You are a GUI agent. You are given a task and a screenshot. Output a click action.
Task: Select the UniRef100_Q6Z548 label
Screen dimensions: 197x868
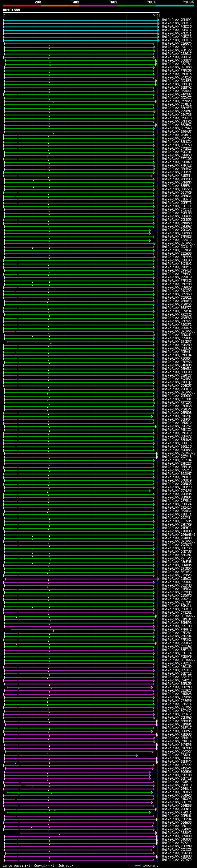click(177, 128)
